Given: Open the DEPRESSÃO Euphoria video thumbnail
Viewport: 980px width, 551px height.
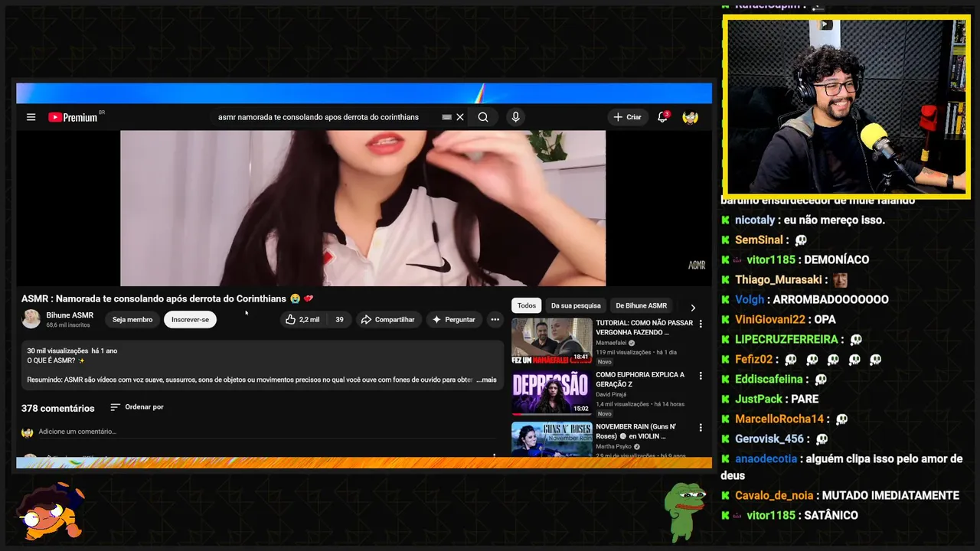Looking at the screenshot, I should coord(552,393).
